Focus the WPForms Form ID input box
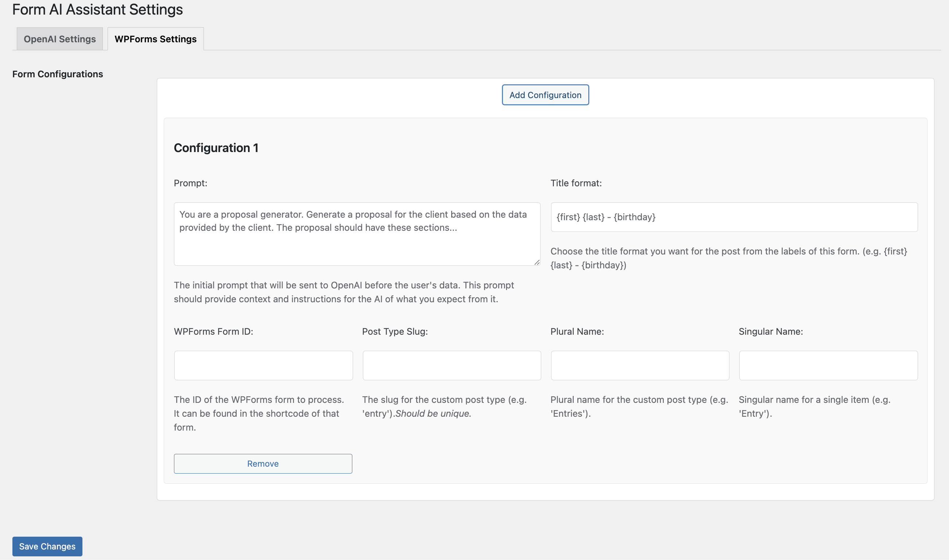This screenshot has height=560, width=949. tap(263, 365)
